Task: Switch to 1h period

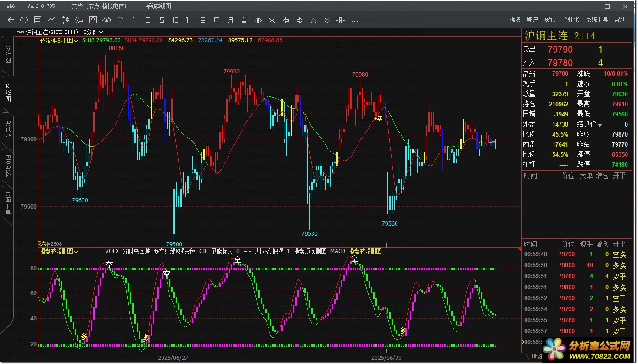Action: (189, 20)
